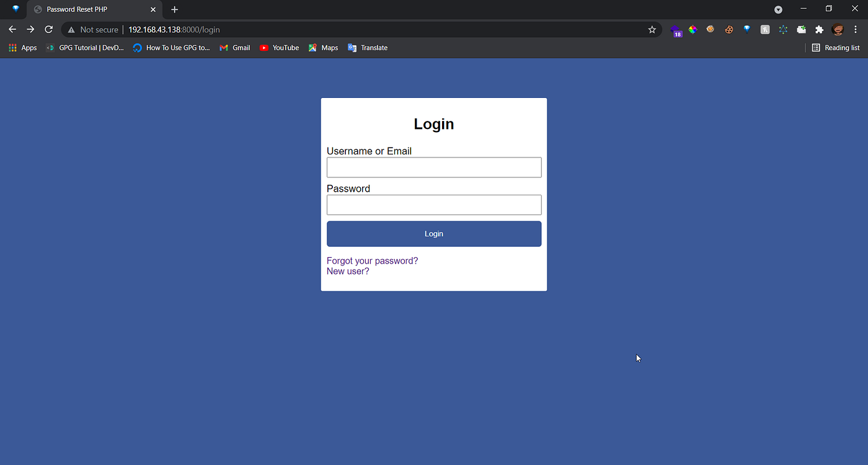Viewport: 868px width, 465px height.
Task: Open the Maps bookmark
Action: tap(322, 47)
